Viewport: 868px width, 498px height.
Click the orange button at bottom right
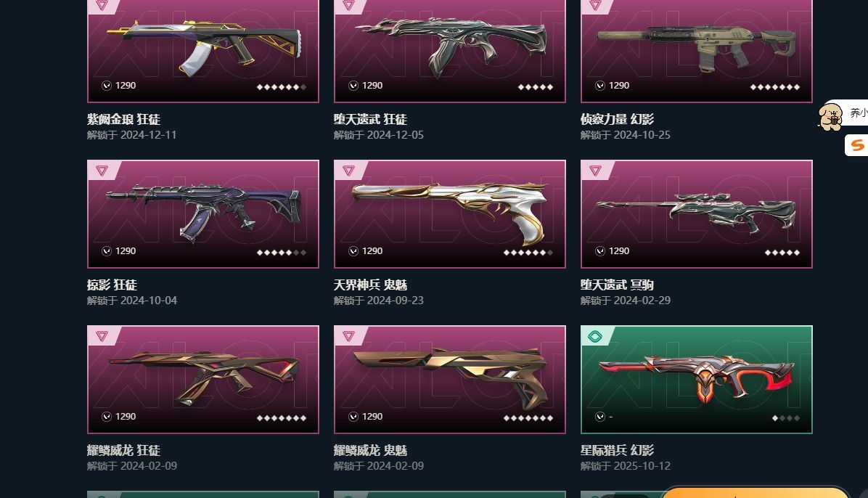tap(755, 492)
